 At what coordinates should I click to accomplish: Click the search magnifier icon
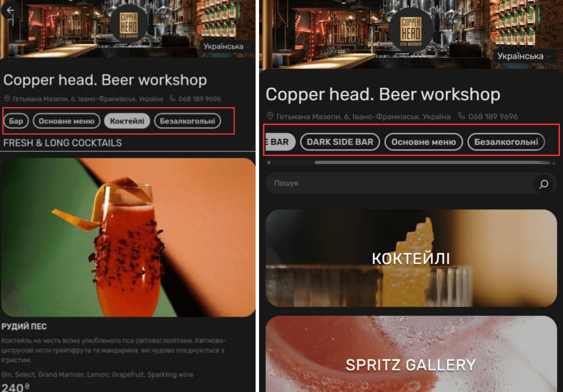pyautogui.click(x=544, y=184)
